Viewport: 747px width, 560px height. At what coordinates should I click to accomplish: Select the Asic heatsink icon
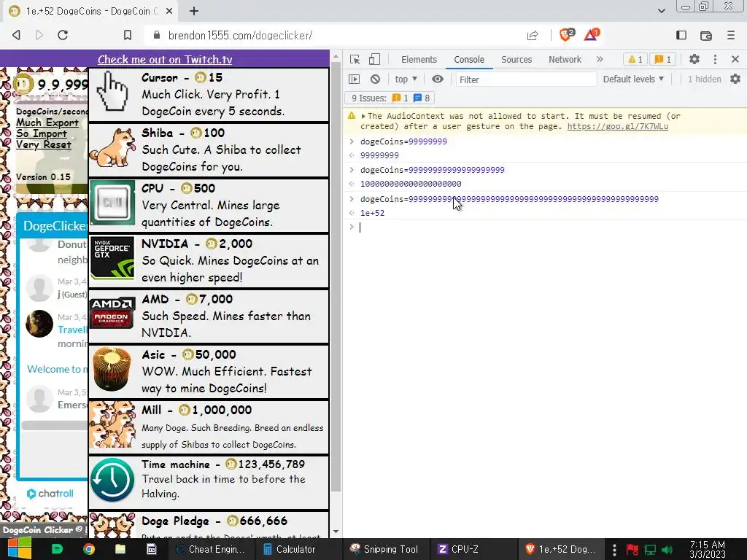coord(112,369)
